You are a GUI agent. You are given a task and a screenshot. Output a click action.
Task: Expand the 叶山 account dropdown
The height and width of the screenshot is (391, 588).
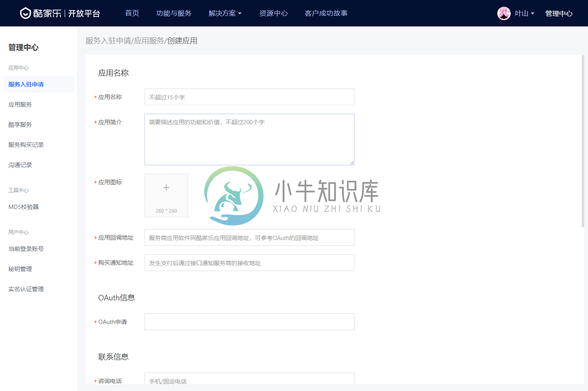(525, 13)
